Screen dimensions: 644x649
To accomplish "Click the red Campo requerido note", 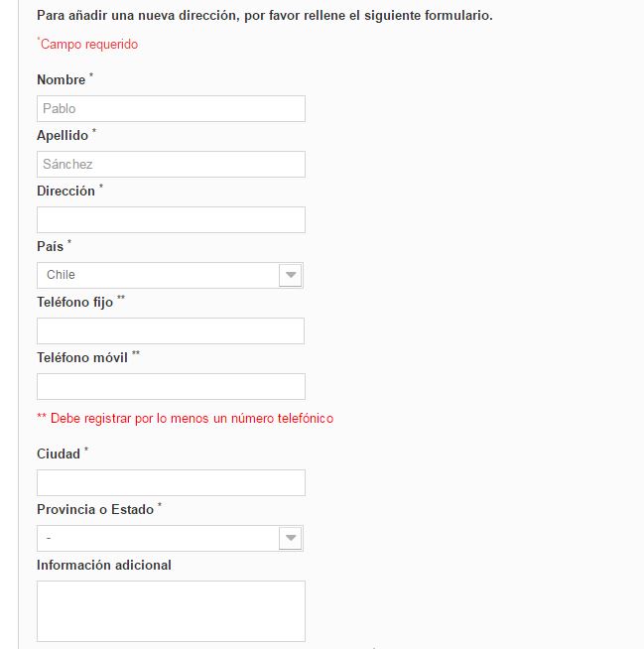I will (x=87, y=44).
